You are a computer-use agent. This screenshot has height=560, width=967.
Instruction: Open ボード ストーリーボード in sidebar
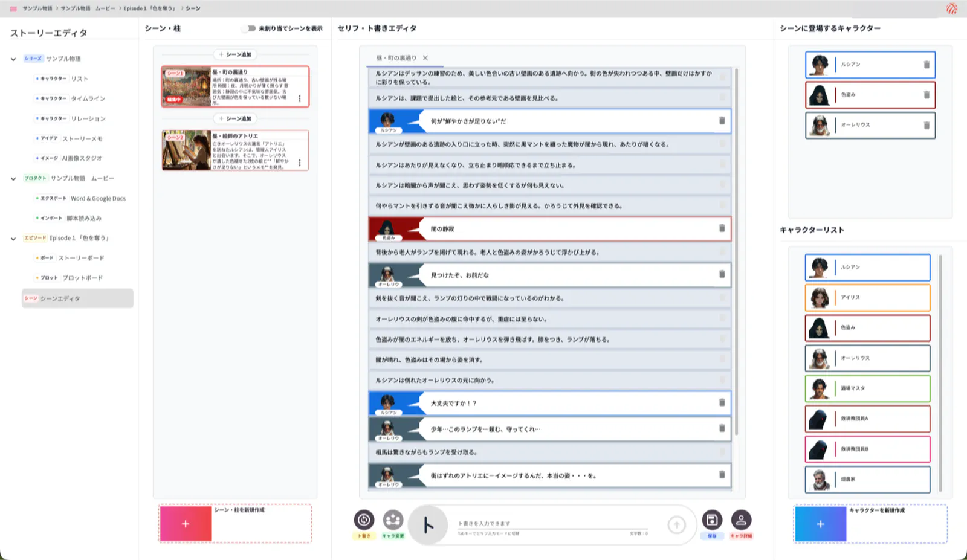click(x=70, y=258)
